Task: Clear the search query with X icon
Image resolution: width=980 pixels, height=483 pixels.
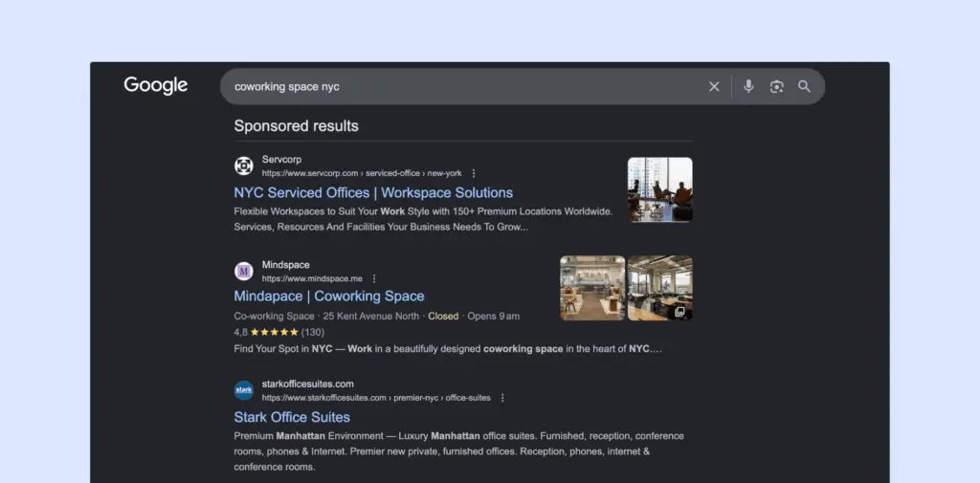Action: tap(714, 87)
